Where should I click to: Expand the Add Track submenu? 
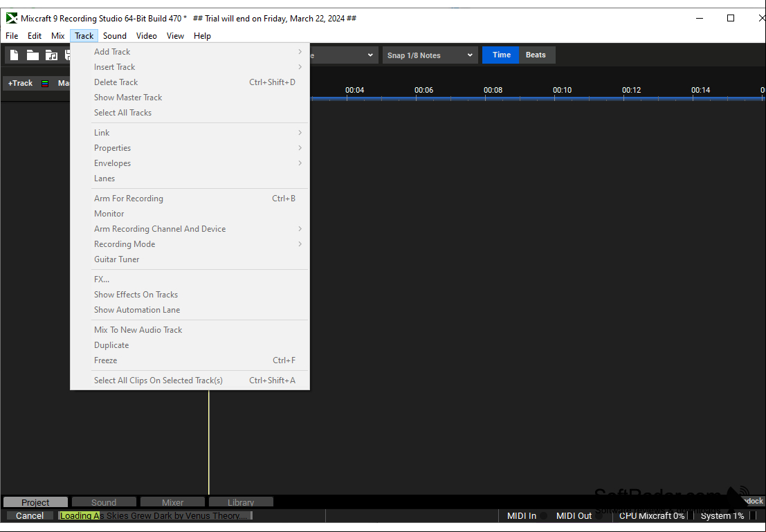(x=190, y=52)
